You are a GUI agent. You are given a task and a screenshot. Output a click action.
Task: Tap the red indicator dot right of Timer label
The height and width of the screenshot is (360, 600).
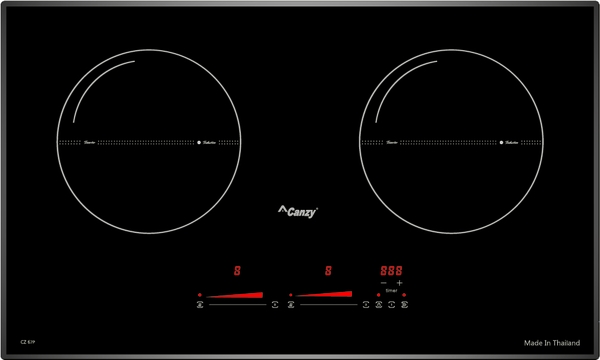(404, 295)
